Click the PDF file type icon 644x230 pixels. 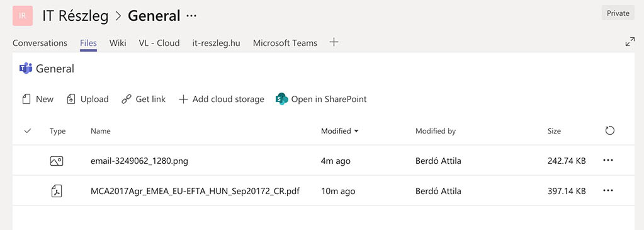click(56, 191)
